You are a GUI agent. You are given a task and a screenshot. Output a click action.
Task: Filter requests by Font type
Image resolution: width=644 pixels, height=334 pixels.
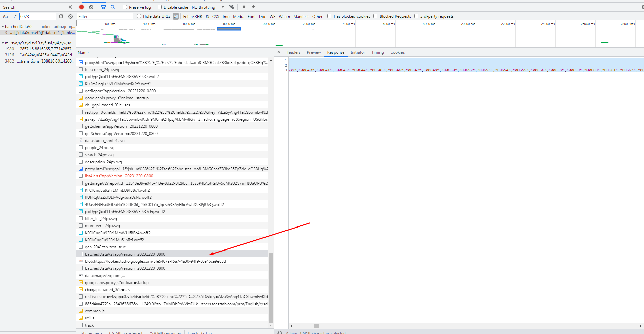pos(252,16)
